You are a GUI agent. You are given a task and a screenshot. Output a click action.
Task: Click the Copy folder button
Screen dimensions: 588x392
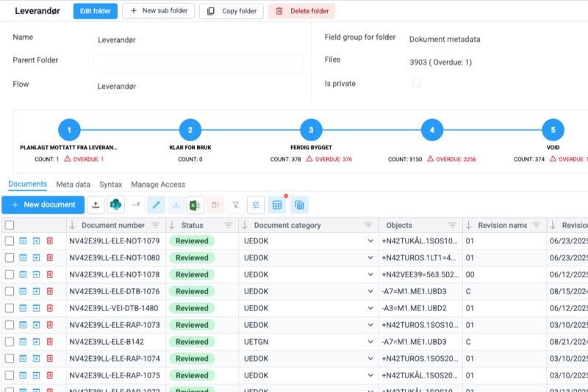tap(232, 11)
